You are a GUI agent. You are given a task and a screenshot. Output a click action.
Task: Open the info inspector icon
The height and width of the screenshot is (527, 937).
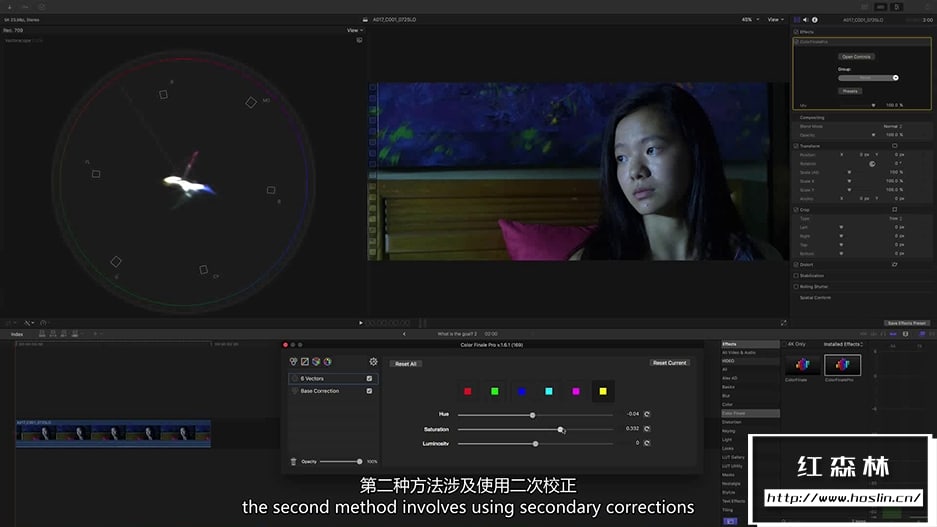pos(814,20)
